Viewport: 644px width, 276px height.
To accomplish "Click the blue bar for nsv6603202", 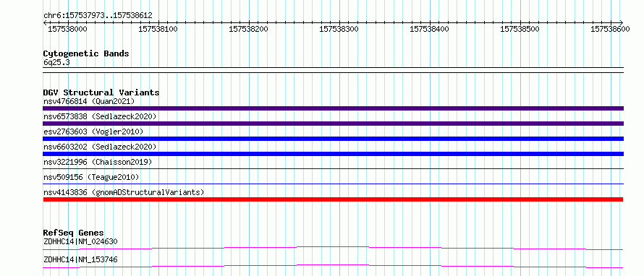I will pyautogui.click(x=333, y=154).
